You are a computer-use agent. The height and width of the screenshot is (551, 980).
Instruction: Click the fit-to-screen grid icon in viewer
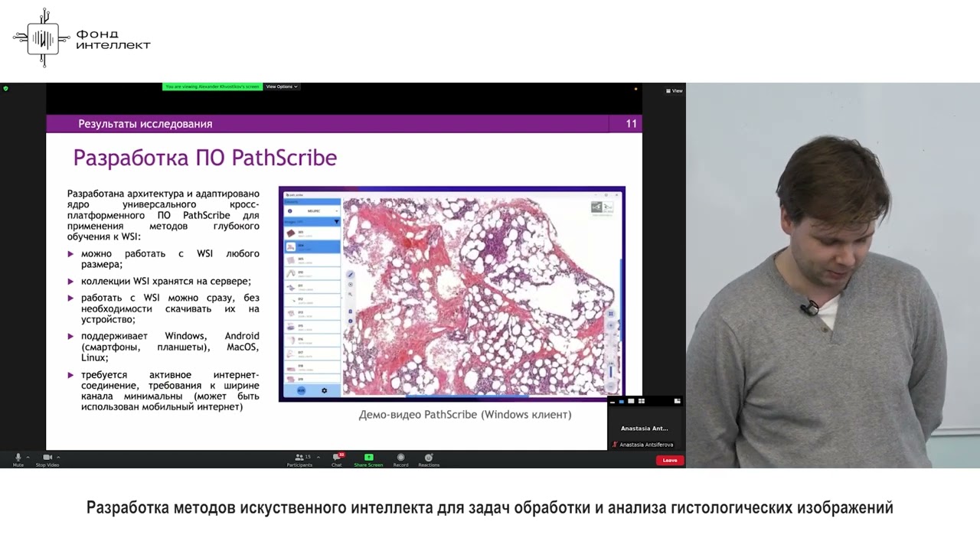[x=611, y=313]
